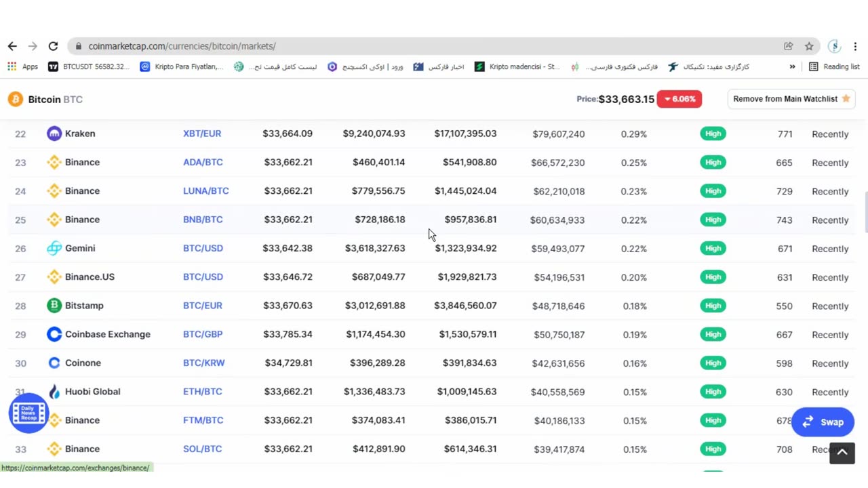The height and width of the screenshot is (488, 868).
Task: Open the ETH/BTC pair link
Action: tap(203, 392)
